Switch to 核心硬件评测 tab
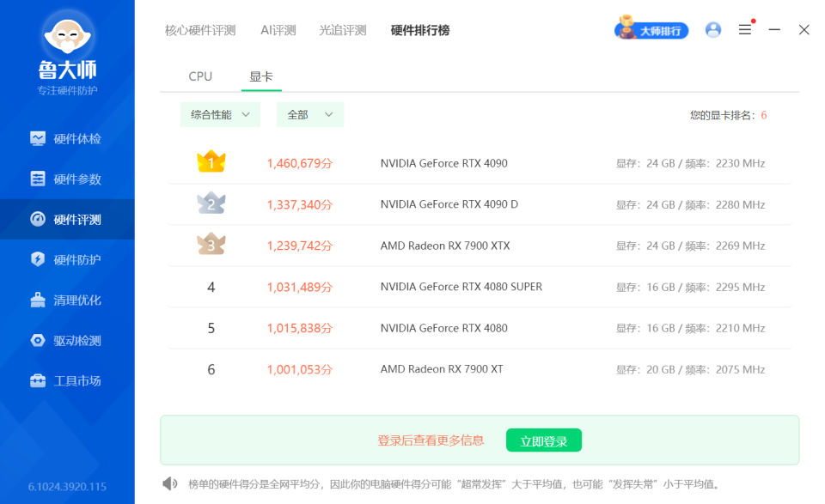Viewport: 825px width, 504px height. 200,31
